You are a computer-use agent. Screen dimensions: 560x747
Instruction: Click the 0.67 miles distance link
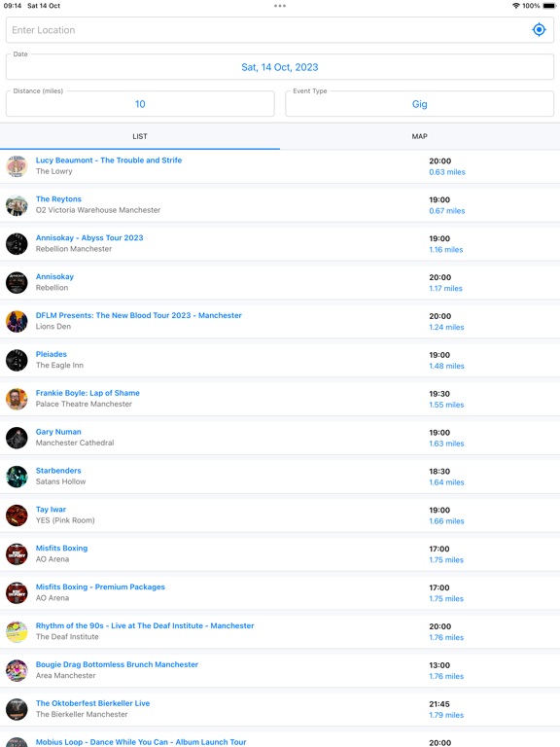coord(446,210)
